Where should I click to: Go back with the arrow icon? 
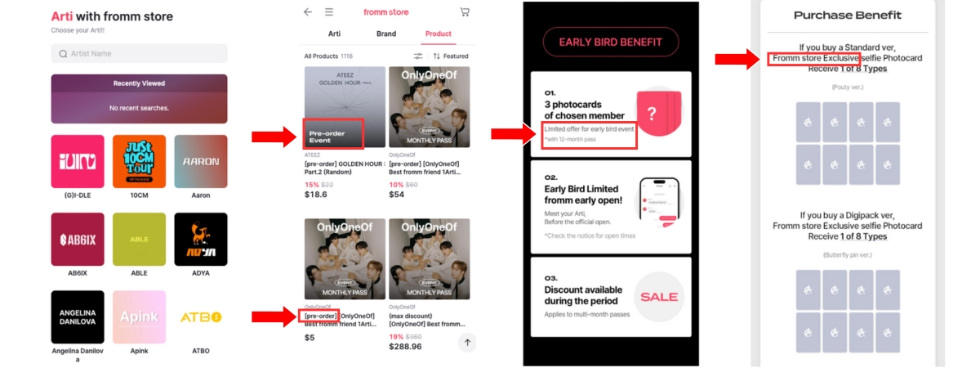[x=308, y=12]
